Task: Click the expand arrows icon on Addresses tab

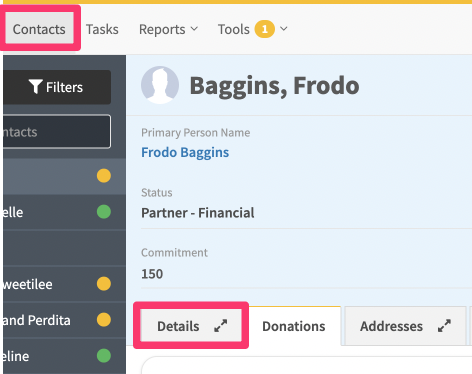Action: point(444,326)
